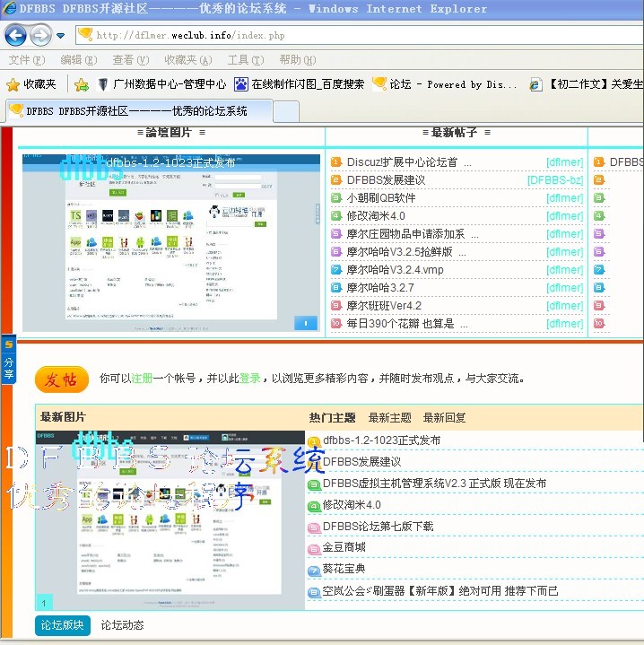Open the 帮助(H) menu
Image resolution: width=644 pixels, height=645 pixels.
297,60
